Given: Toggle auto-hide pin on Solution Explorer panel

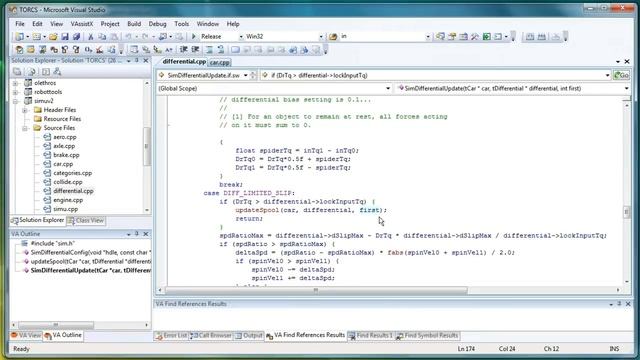Looking at the screenshot, I should (x=137, y=60).
